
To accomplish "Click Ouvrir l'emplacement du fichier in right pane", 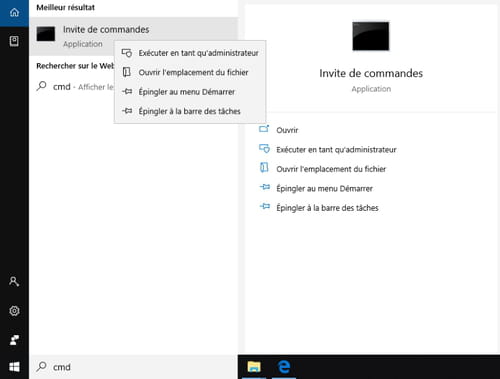I will (x=331, y=169).
